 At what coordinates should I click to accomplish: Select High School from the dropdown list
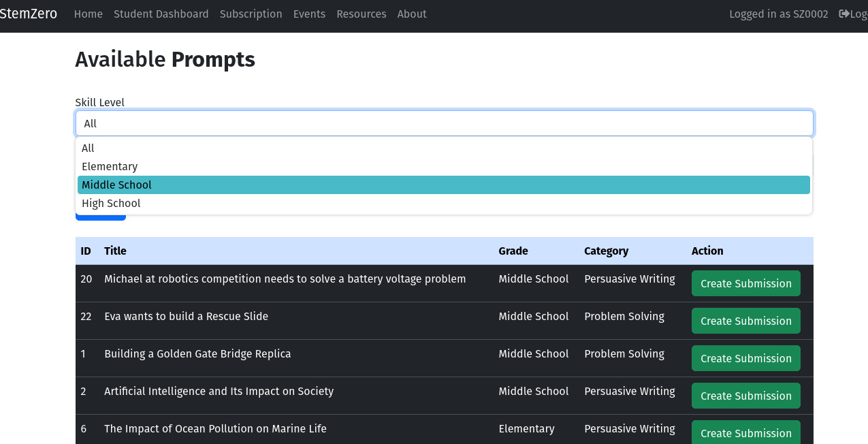point(111,203)
